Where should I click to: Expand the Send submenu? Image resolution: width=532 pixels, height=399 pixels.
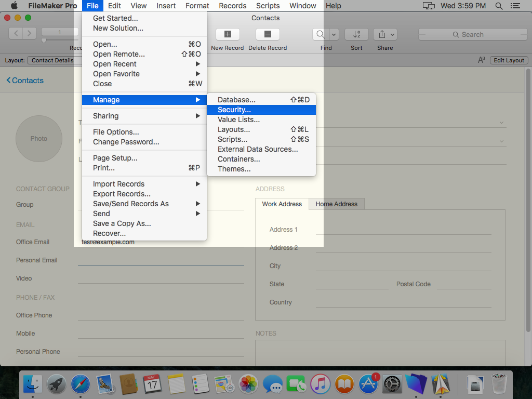[198, 214]
